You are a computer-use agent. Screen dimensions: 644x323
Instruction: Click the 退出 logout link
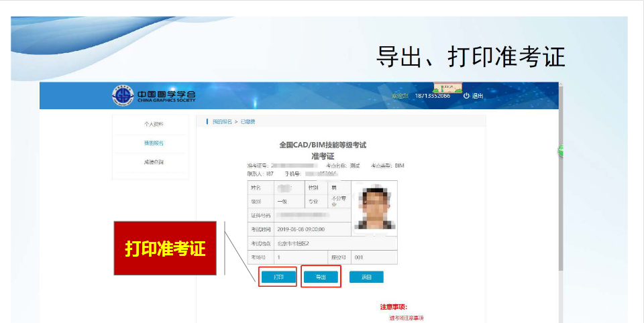click(478, 96)
